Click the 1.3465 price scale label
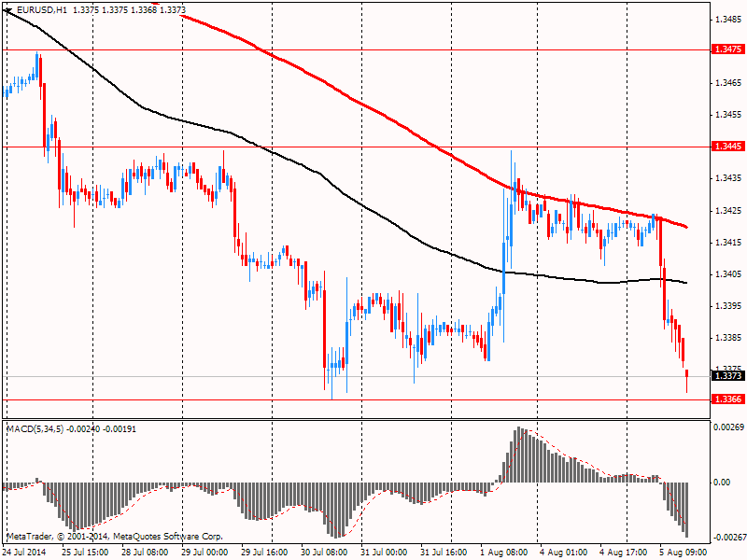The image size is (747, 560). (729, 83)
